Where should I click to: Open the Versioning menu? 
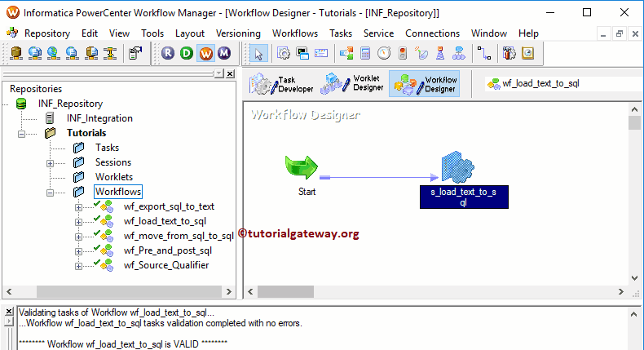238,33
